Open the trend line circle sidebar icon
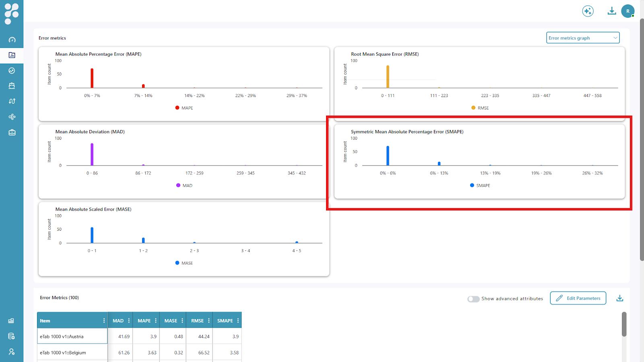The height and width of the screenshot is (362, 644). [12, 70]
